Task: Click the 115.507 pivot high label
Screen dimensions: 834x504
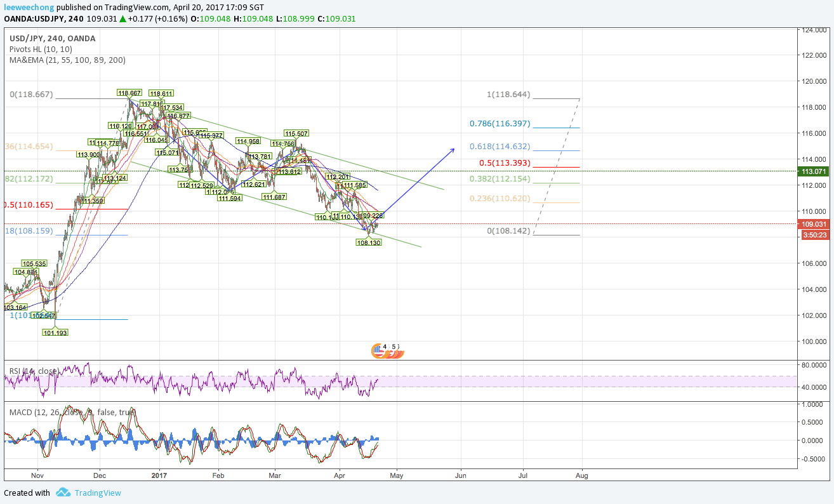Action: coord(296,133)
